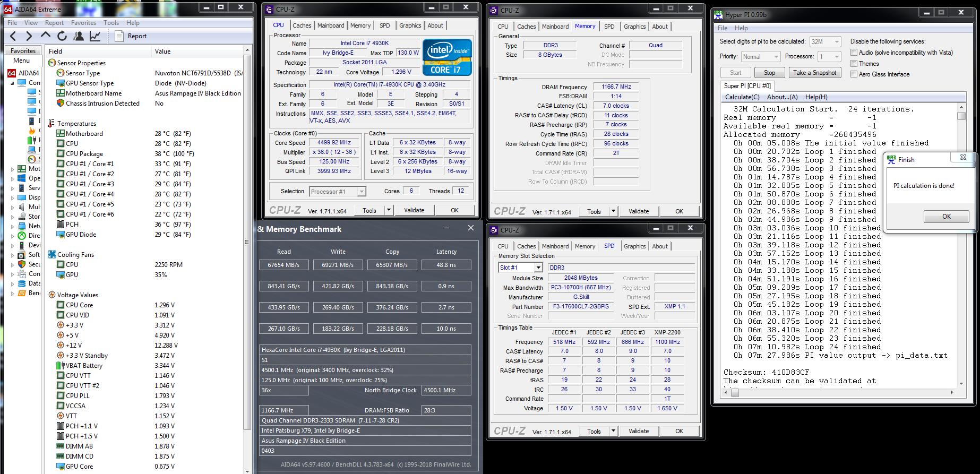Switch to the Favorites tab in AIDA64
This screenshot has height=474, width=980.
[x=23, y=51]
